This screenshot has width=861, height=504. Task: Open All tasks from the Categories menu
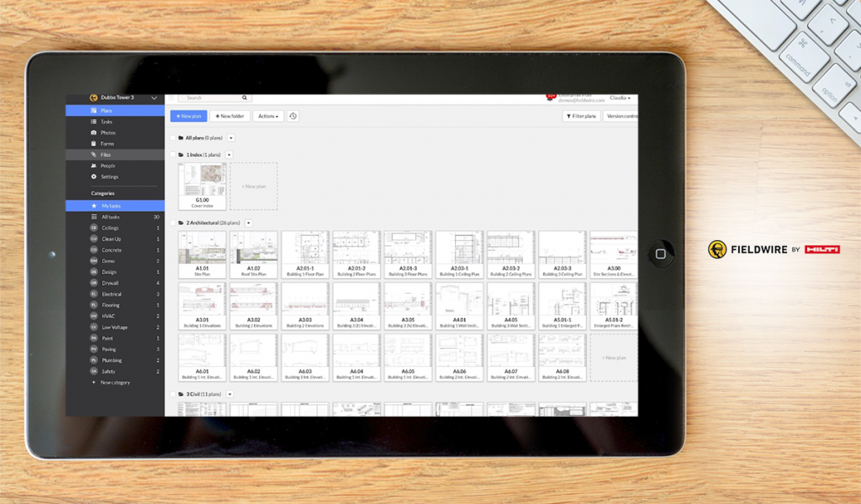109,217
